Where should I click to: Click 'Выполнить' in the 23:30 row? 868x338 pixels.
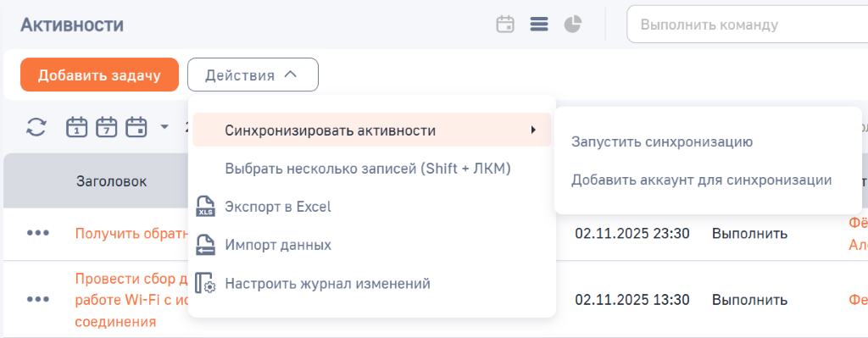coord(749,234)
